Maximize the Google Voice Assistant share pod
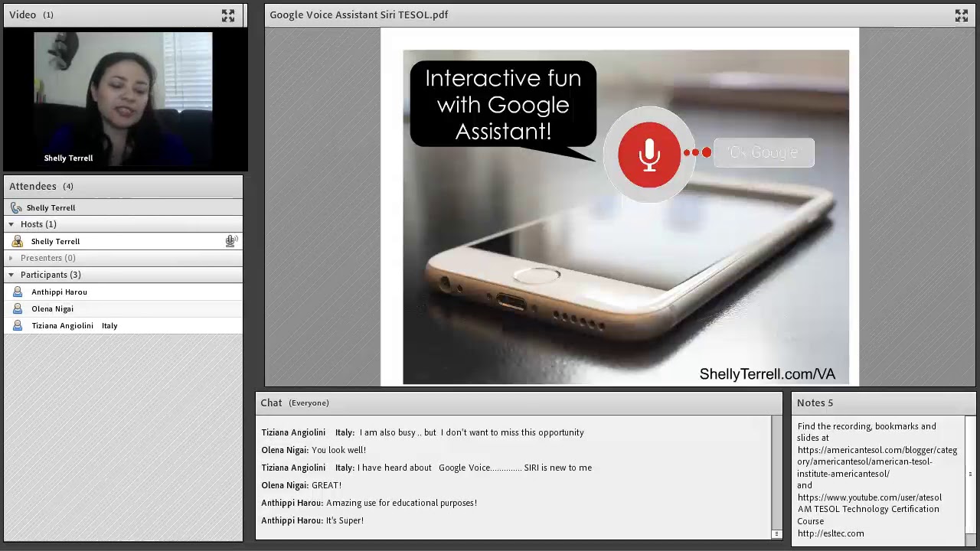This screenshot has width=980, height=551. click(x=962, y=15)
